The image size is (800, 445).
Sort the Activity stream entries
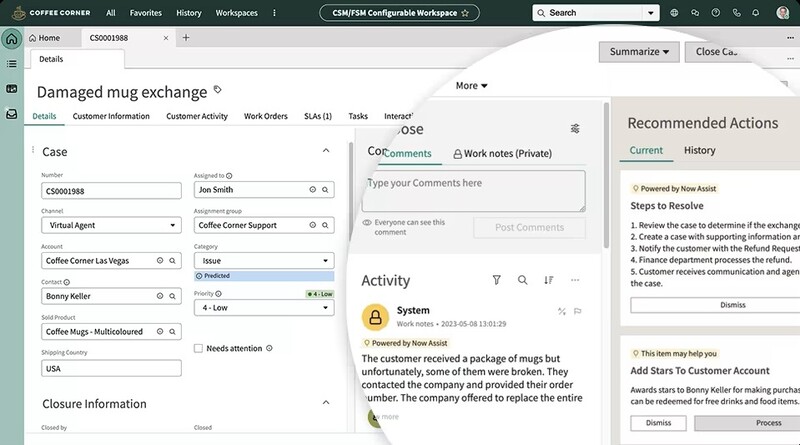click(x=548, y=281)
